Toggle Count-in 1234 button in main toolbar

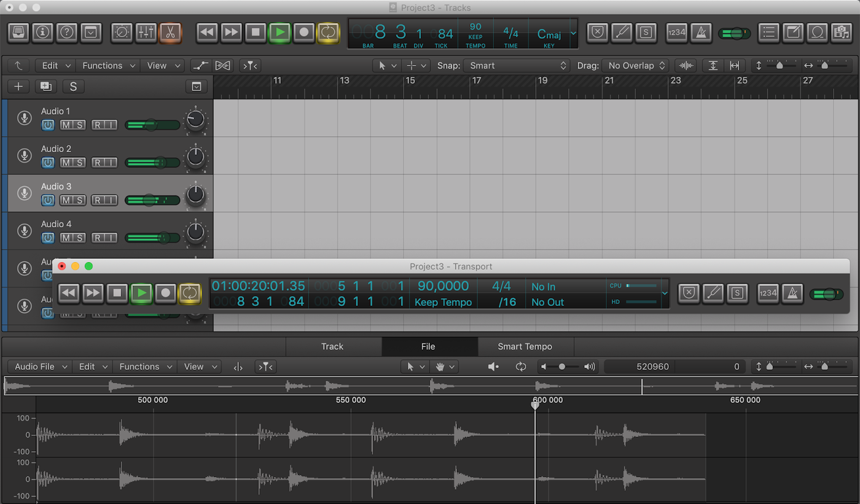[676, 32]
